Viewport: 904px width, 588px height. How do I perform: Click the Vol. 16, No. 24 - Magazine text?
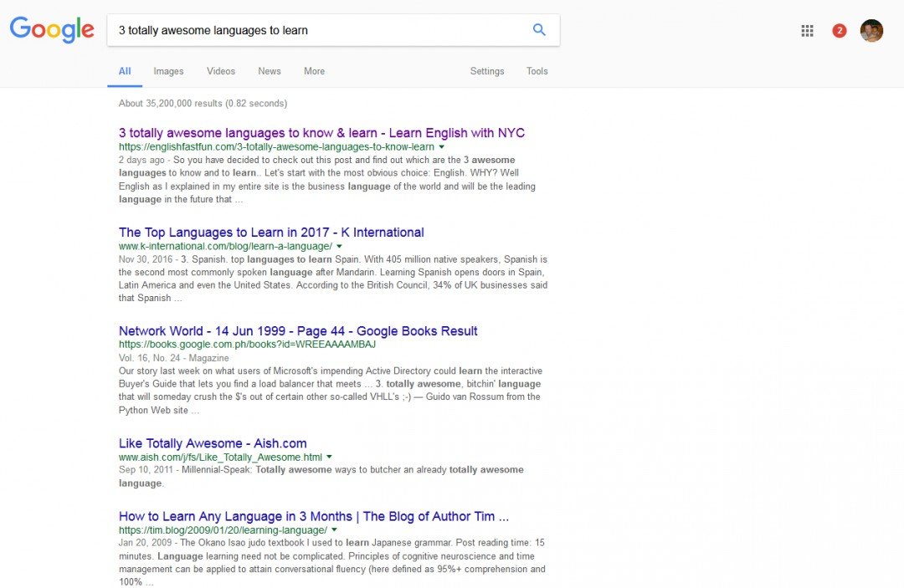click(x=173, y=358)
